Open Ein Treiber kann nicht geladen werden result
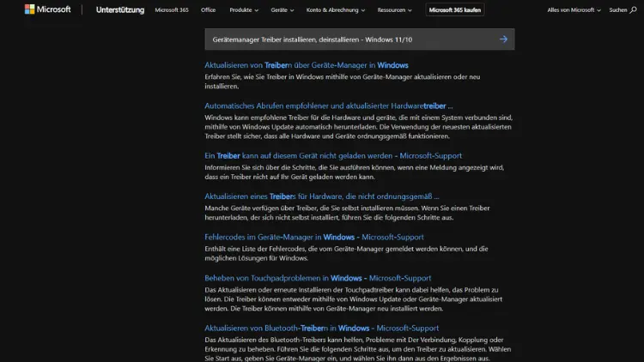The width and height of the screenshot is (644, 362). click(x=333, y=156)
